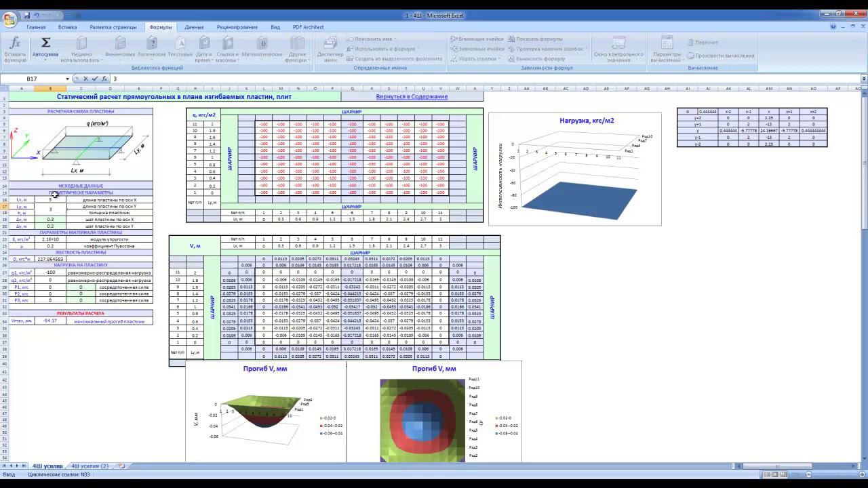Switch to the Главная (Home) tab
The height and width of the screenshot is (488, 868).
[36, 27]
